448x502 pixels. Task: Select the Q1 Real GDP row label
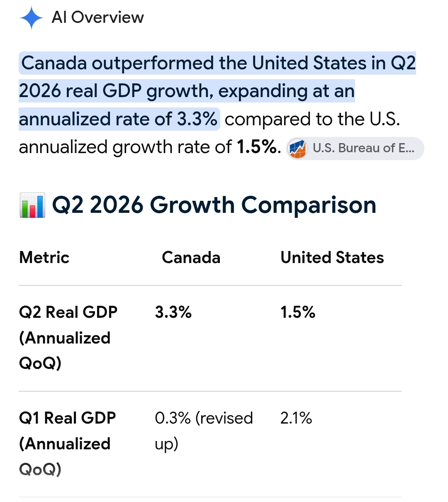coord(68,444)
